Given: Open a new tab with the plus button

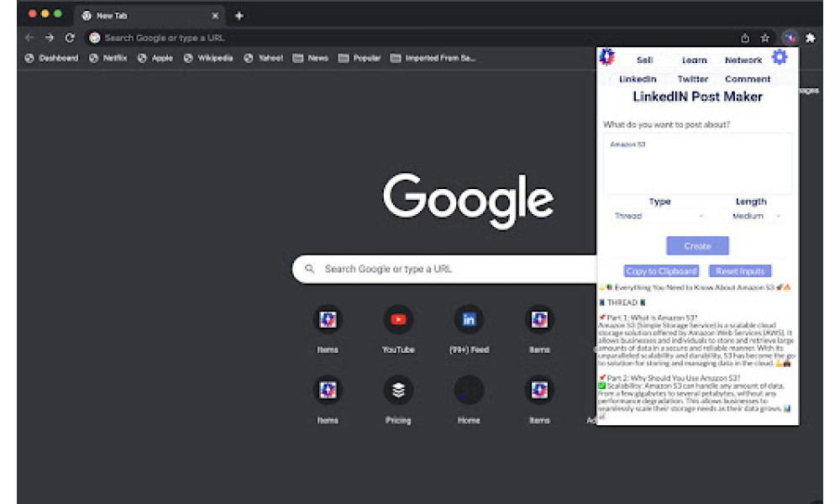Looking at the screenshot, I should click(239, 16).
